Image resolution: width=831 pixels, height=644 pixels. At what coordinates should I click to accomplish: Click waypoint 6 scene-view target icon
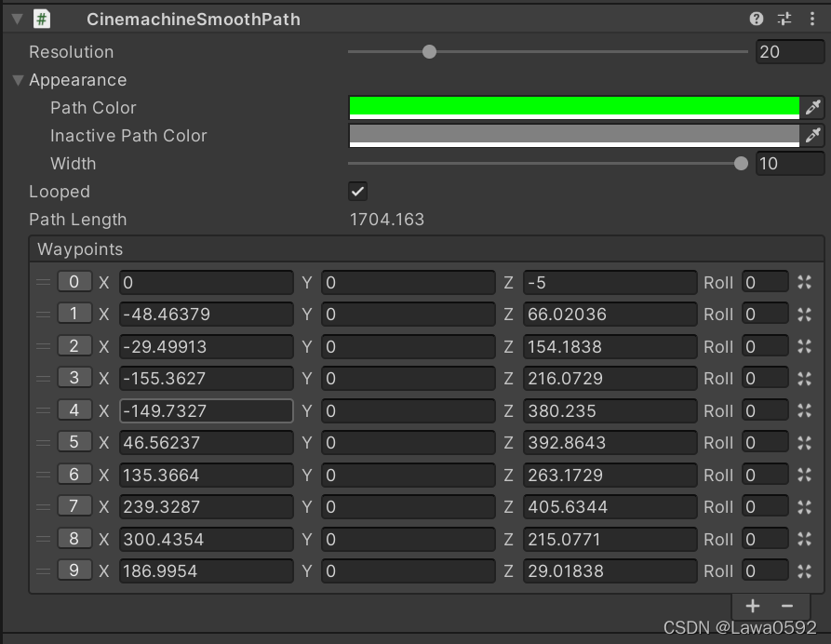(x=805, y=475)
